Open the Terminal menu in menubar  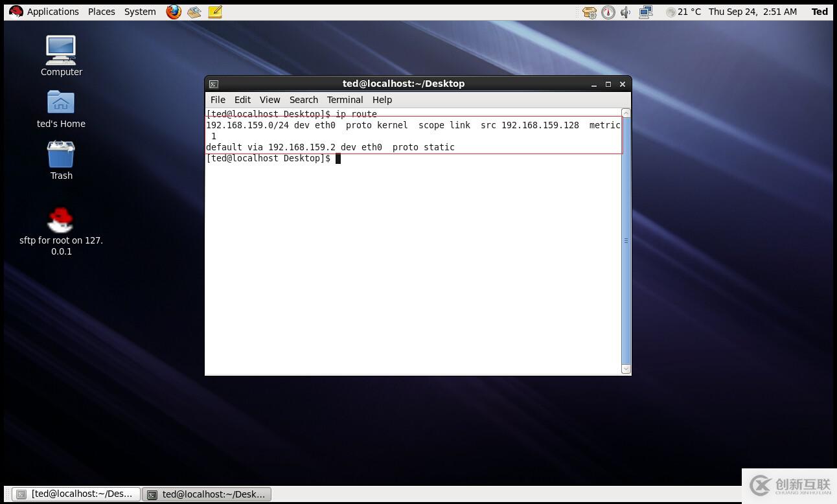pyautogui.click(x=345, y=100)
